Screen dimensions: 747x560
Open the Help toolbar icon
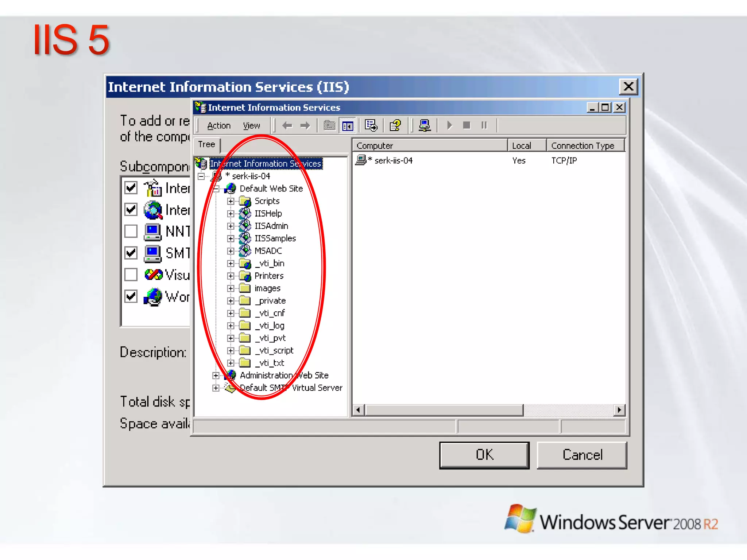tap(395, 126)
